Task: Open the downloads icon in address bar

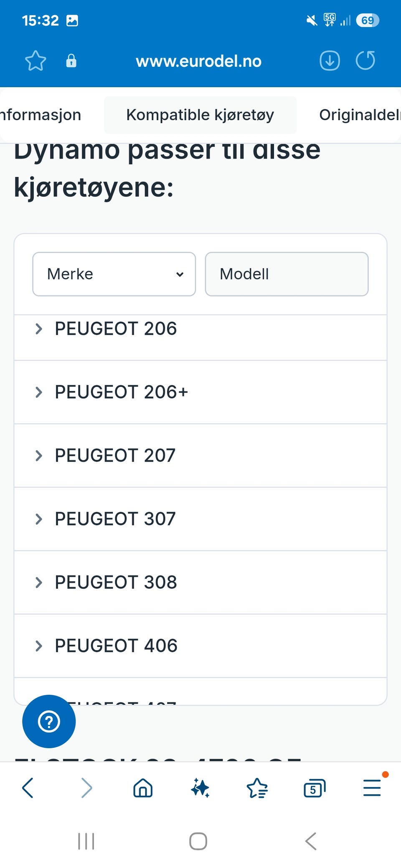Action: 330,61
